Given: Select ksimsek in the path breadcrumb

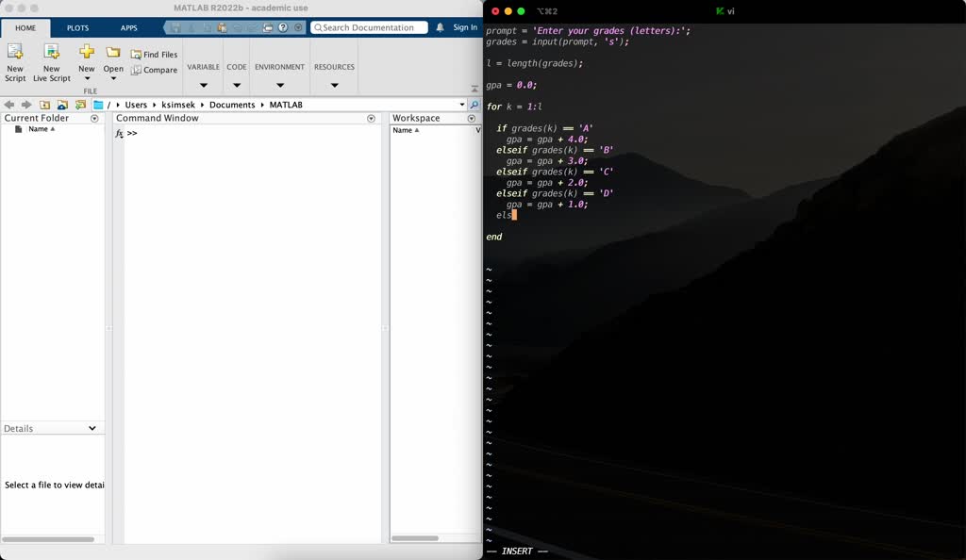Looking at the screenshot, I should 178,105.
